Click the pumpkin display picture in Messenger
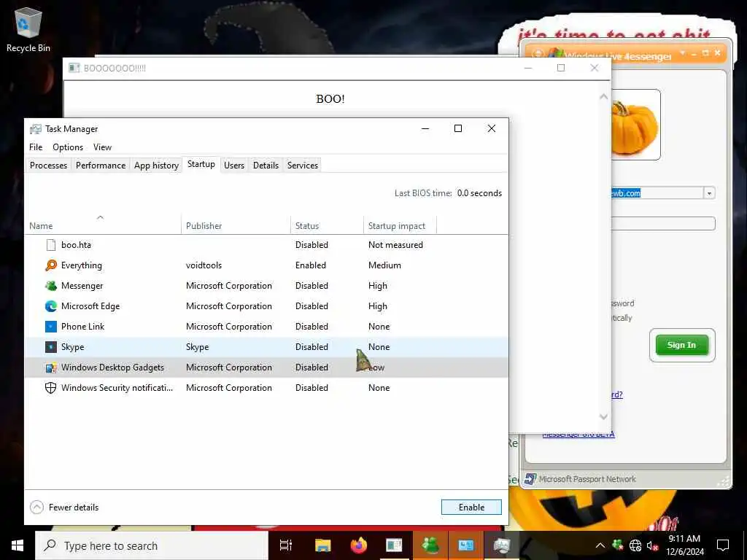The width and height of the screenshot is (747, 560). (635, 125)
